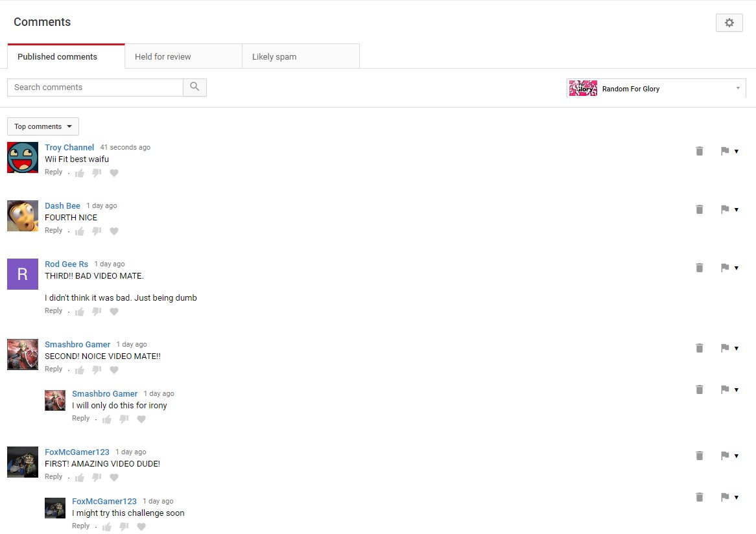Click Rod Gee Rs's purple R avatar

[23, 274]
